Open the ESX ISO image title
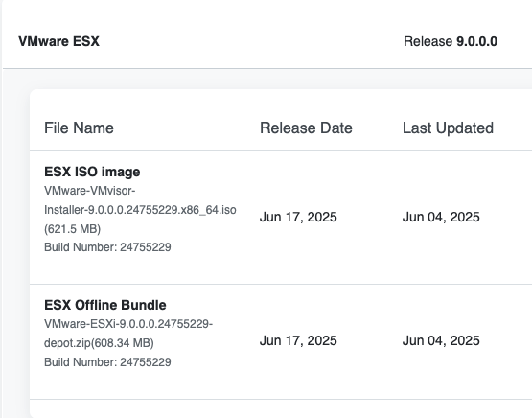532x418 pixels. [x=92, y=172]
